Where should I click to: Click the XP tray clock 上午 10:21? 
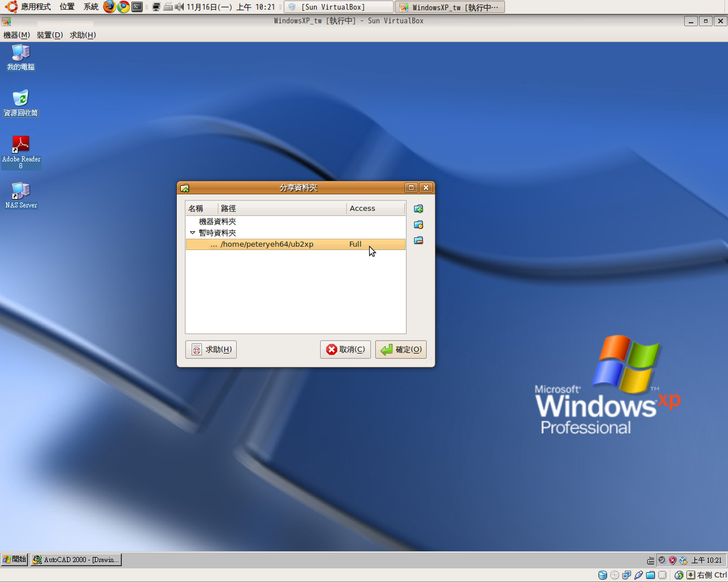pyautogui.click(x=706, y=560)
